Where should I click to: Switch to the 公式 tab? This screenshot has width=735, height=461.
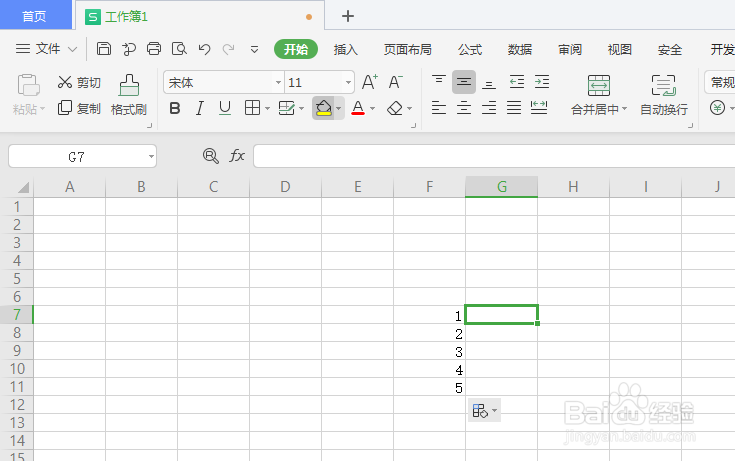(470, 49)
